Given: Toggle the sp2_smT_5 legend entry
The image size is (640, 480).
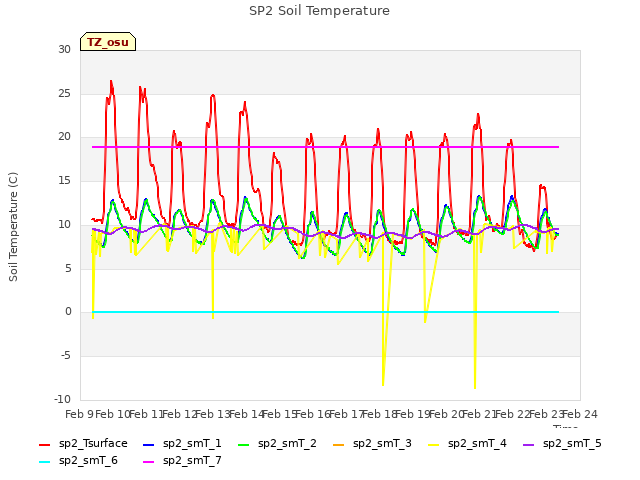Looking at the screenshot, I should coord(562,444).
